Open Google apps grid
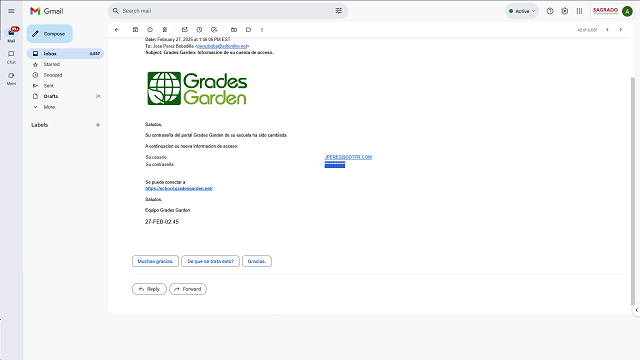 579,11
